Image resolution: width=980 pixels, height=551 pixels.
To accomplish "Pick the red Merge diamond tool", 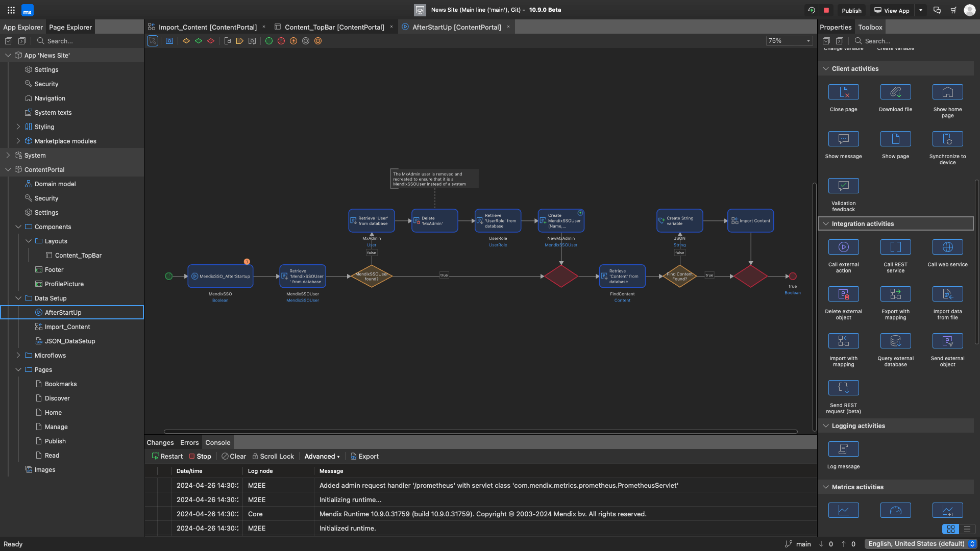I will (211, 41).
